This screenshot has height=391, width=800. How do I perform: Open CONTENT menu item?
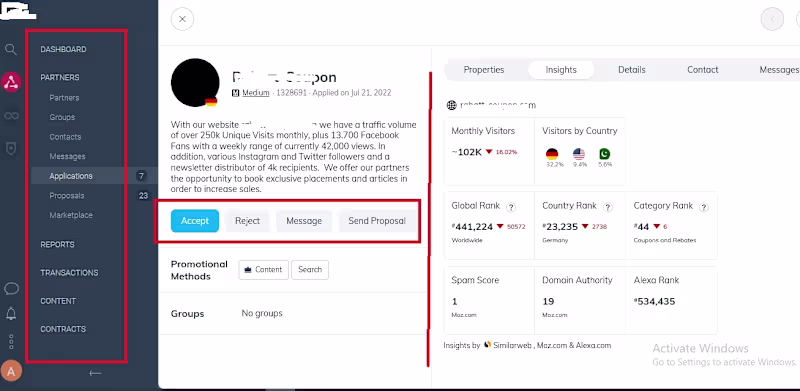[58, 301]
